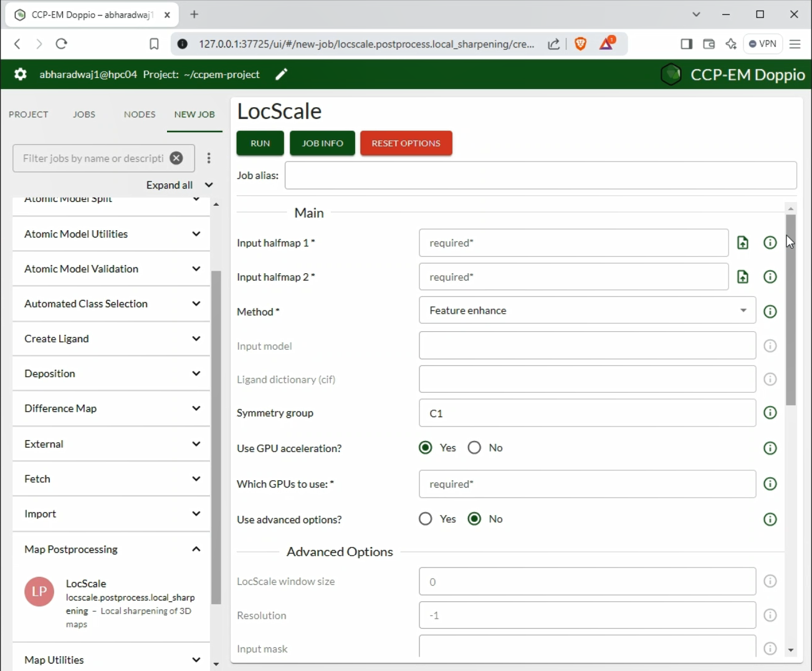
Task: Open the settings gear in the header
Action: tap(21, 74)
